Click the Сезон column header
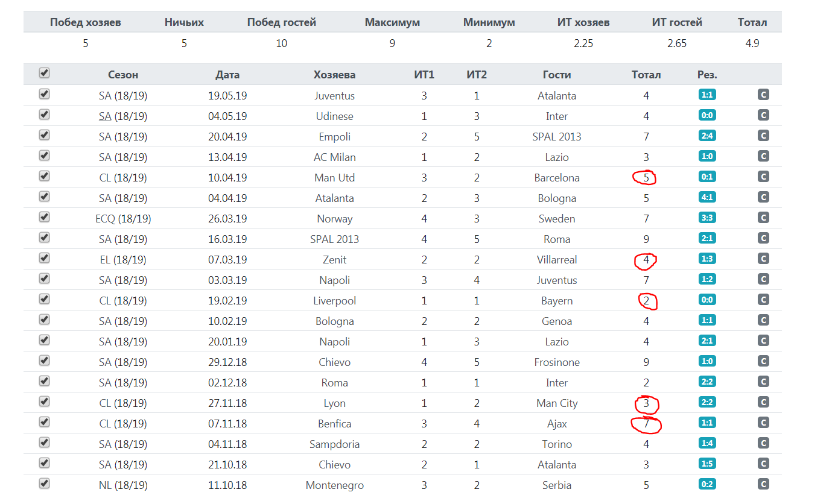835x504 pixels. coord(123,75)
